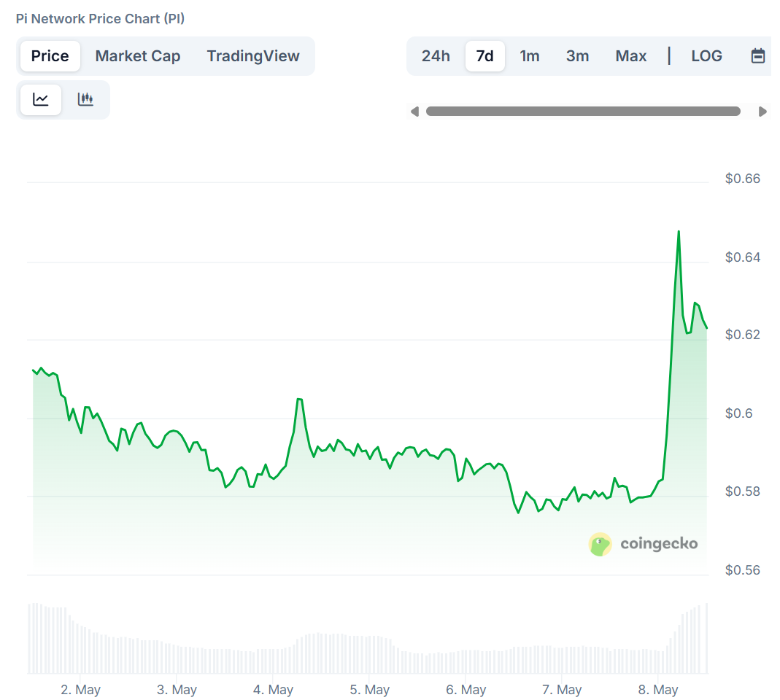Click the $0.66 price axis label
Image resolution: width=780 pixels, height=700 pixels.
coord(743,179)
